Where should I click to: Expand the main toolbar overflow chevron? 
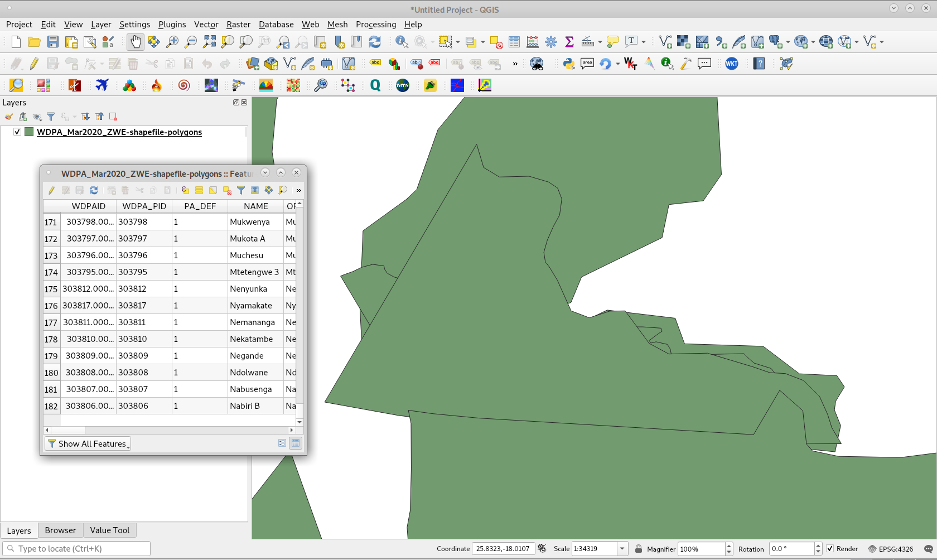pos(515,64)
